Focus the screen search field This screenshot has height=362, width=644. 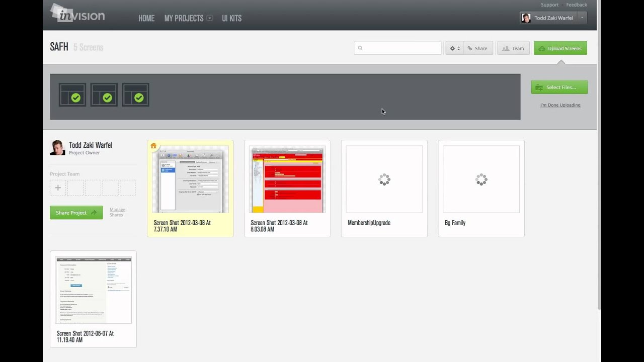[x=397, y=48]
